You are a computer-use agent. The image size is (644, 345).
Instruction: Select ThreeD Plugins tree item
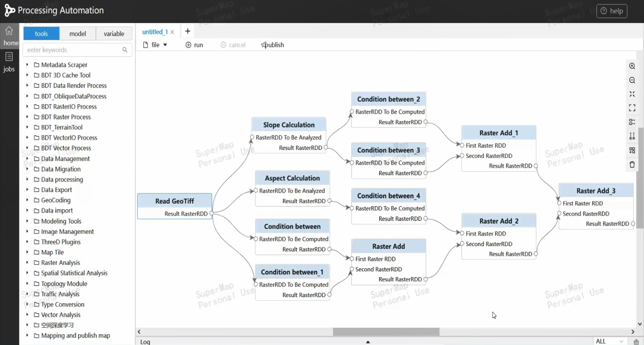point(61,242)
